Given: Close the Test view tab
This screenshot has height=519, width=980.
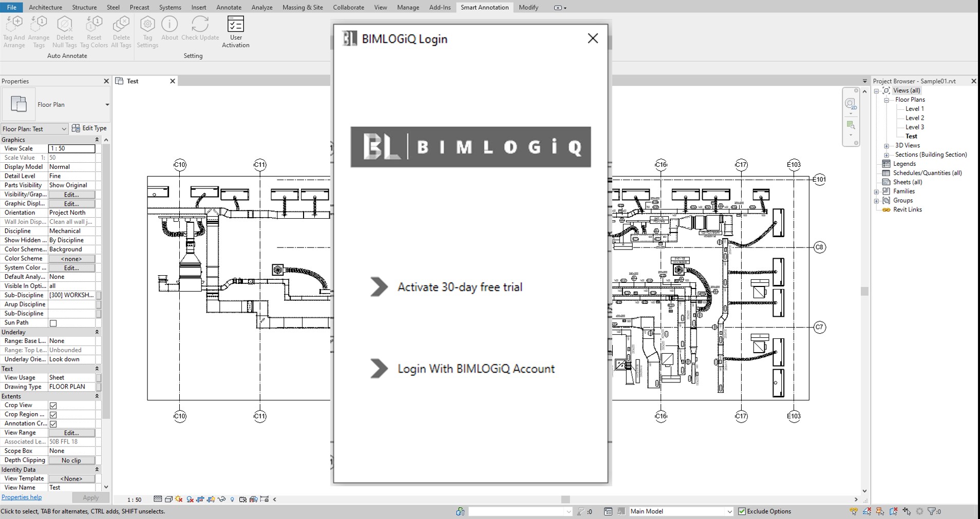Looking at the screenshot, I should click(173, 81).
